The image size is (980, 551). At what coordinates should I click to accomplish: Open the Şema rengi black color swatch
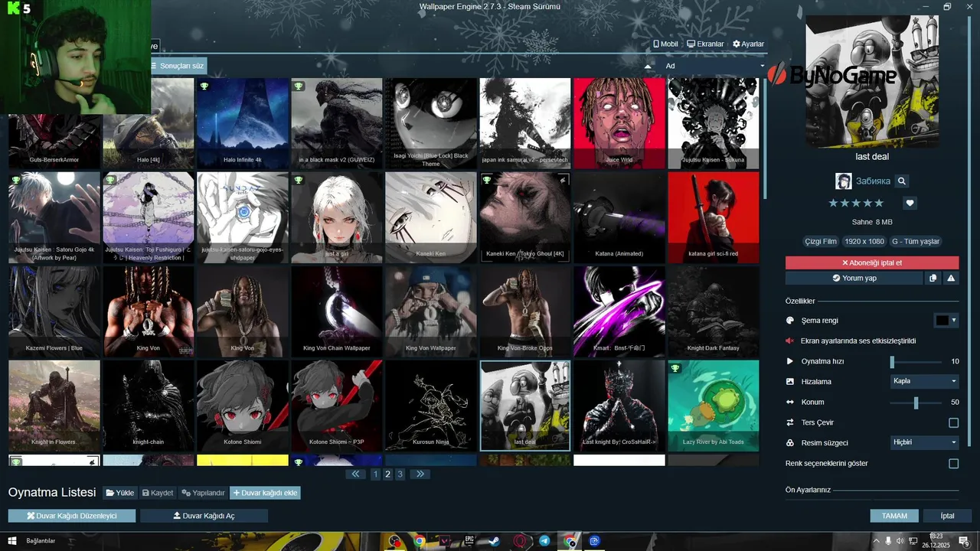click(x=942, y=321)
